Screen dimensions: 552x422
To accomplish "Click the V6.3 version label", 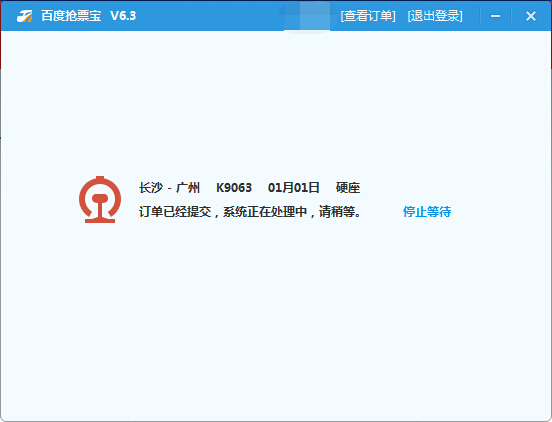I will tap(123, 16).
